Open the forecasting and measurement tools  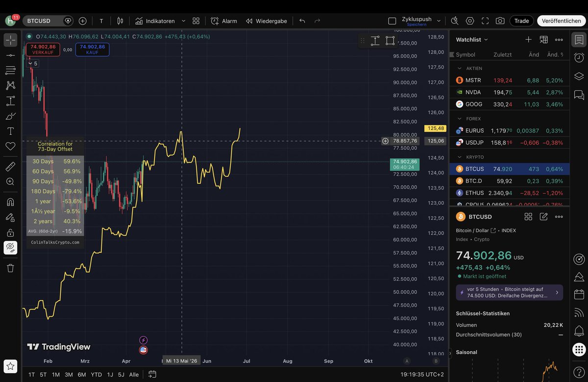tap(10, 101)
